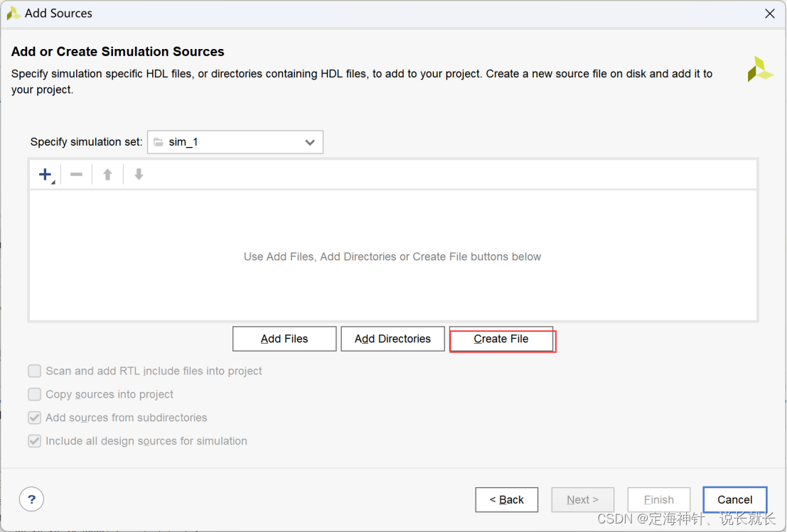This screenshot has height=532, width=787.
Task: Toggle Scan and add RTL include files
Action: point(35,371)
